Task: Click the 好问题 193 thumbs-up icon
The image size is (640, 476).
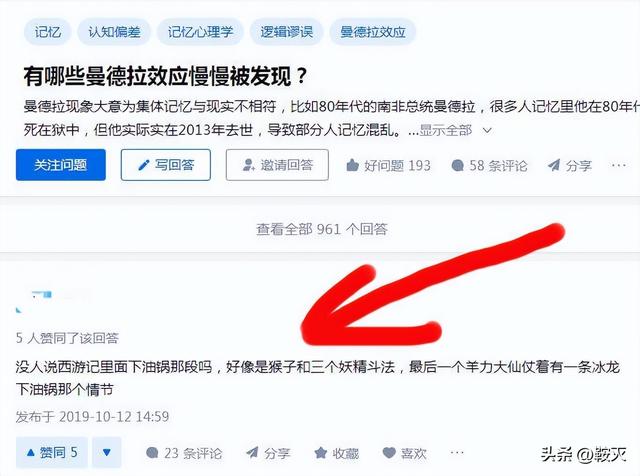Action: pyautogui.click(x=352, y=165)
